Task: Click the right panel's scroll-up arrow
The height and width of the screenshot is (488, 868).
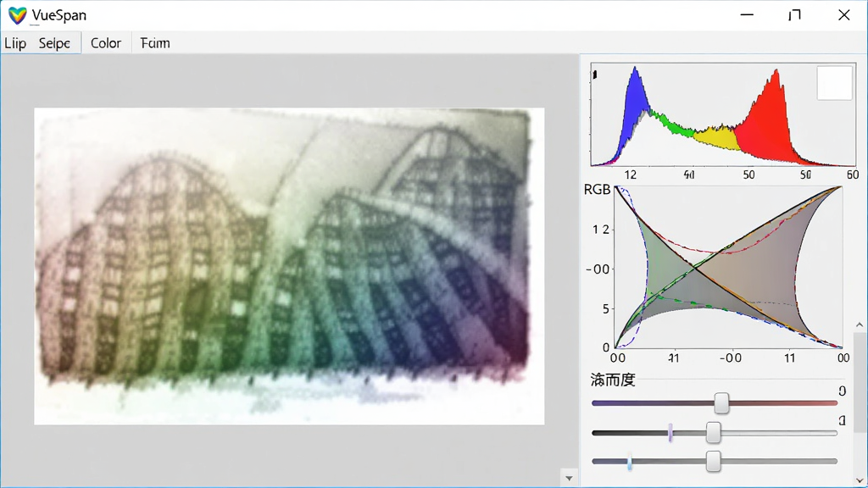Action: 860,324
